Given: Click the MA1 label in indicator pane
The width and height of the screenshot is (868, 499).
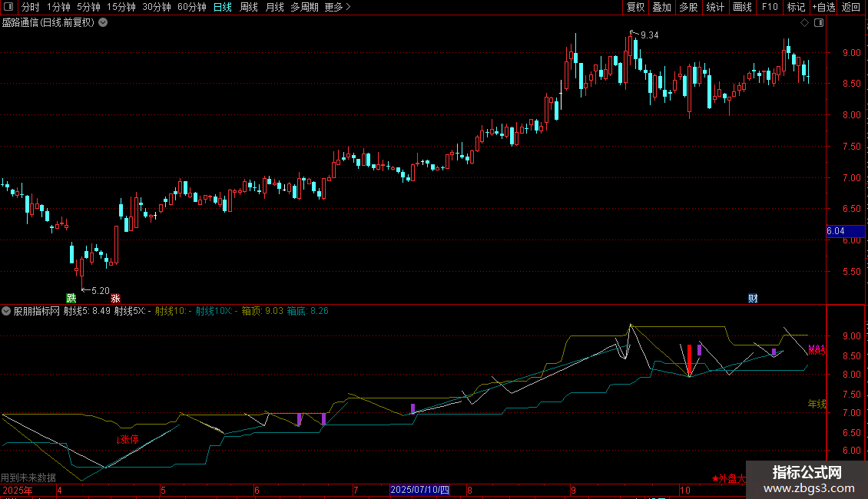Looking at the screenshot, I should pos(817,348).
